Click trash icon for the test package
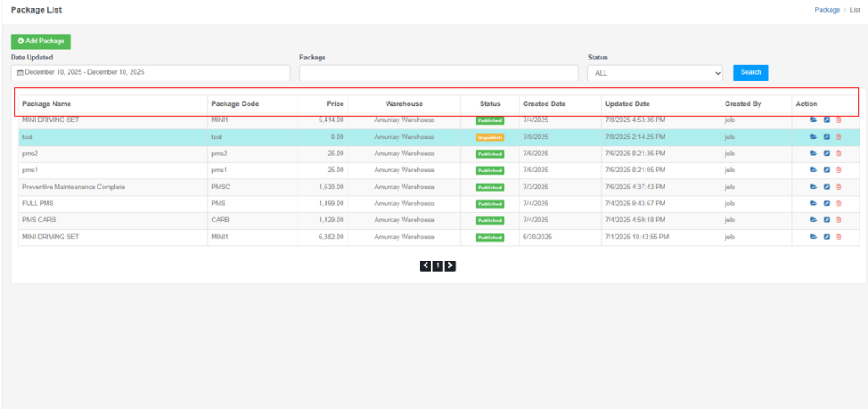868x409 pixels. (838, 137)
